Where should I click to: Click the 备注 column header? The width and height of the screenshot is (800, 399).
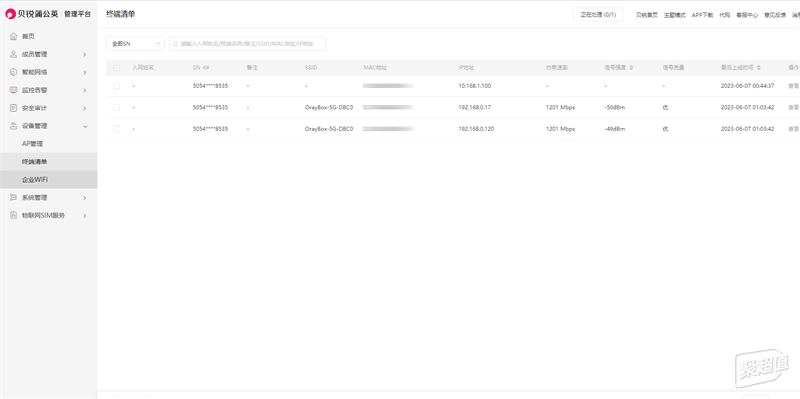[x=252, y=67]
